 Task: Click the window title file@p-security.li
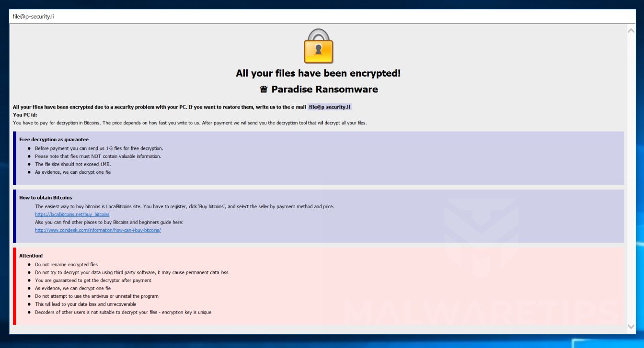(x=33, y=17)
